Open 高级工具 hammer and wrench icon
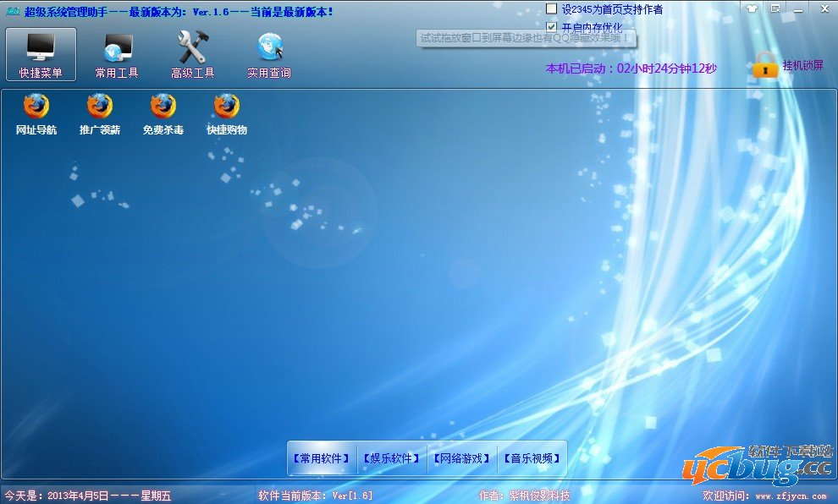This screenshot has height=504, width=838. (x=192, y=47)
